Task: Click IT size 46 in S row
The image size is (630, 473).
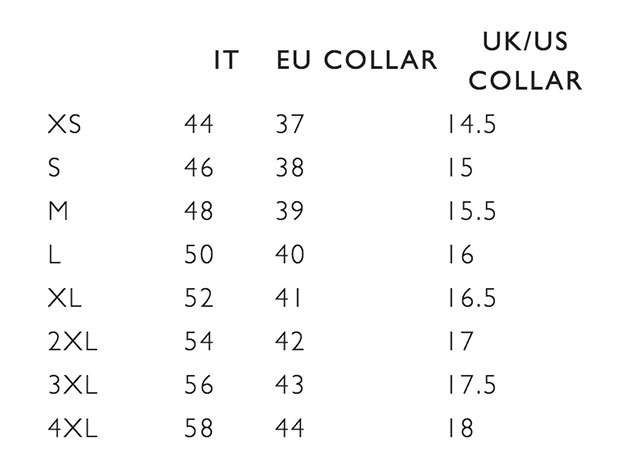Action: pos(198,168)
